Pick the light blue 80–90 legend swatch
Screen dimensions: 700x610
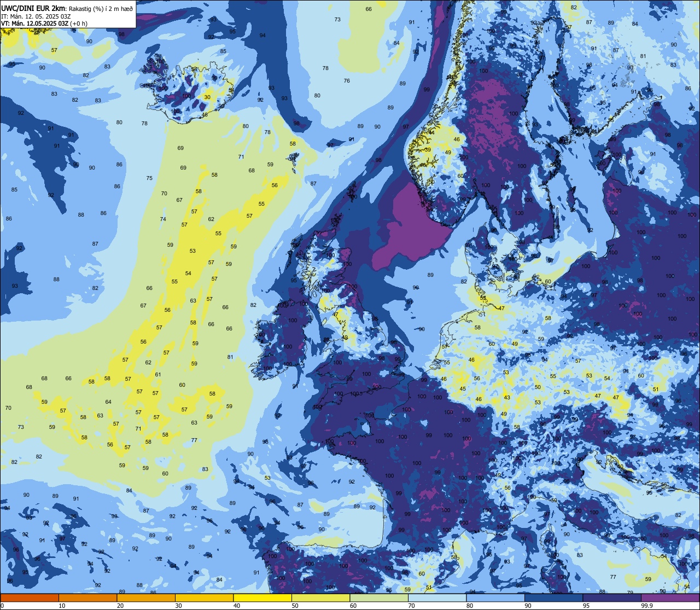coord(495,597)
